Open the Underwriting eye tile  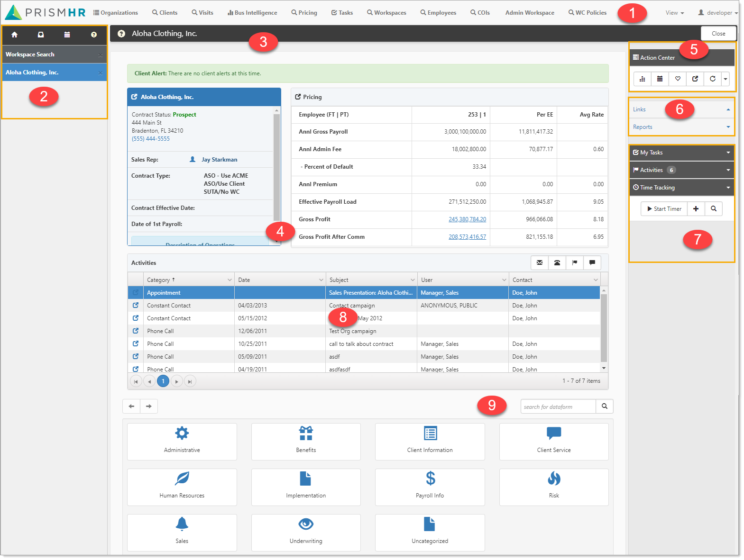306,533
